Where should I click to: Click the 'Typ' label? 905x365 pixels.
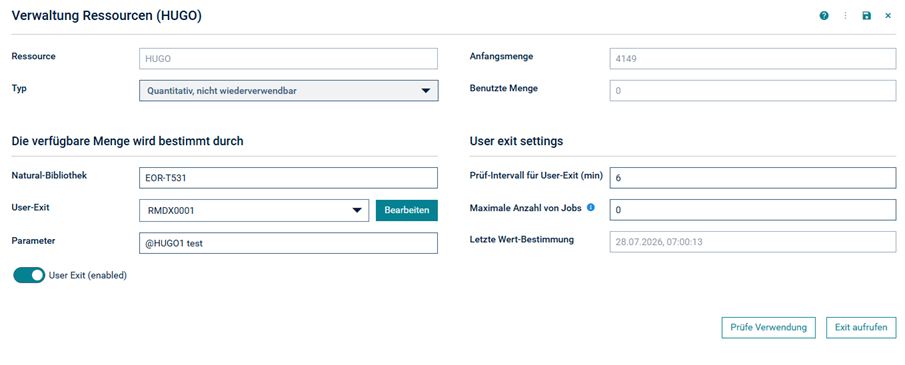19,88
